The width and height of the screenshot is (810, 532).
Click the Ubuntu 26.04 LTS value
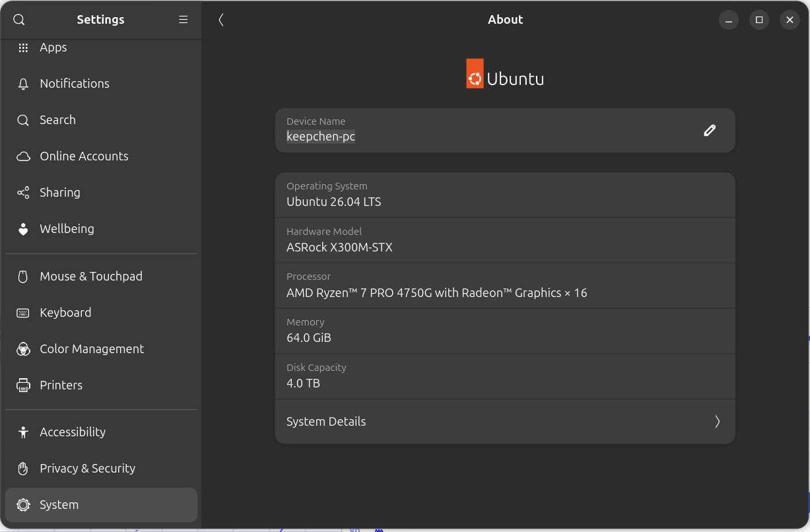(334, 202)
